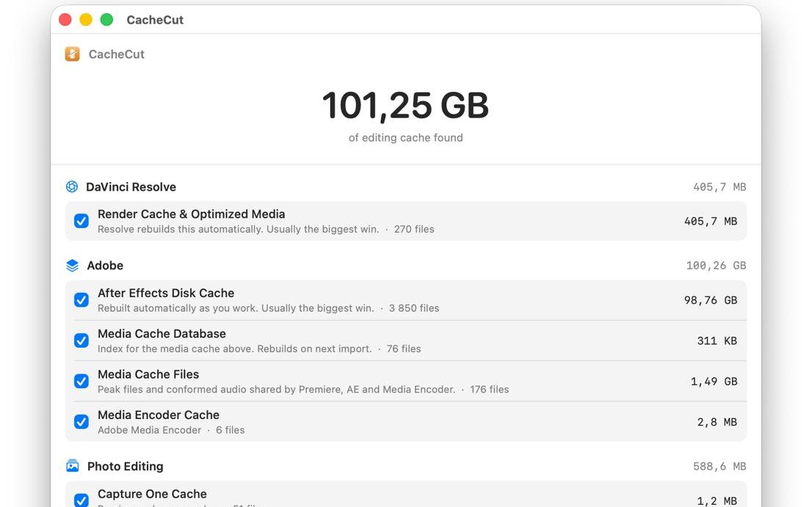Click the 2,8 MB size value
Image resolution: width=812 pixels, height=507 pixels.
tap(717, 422)
